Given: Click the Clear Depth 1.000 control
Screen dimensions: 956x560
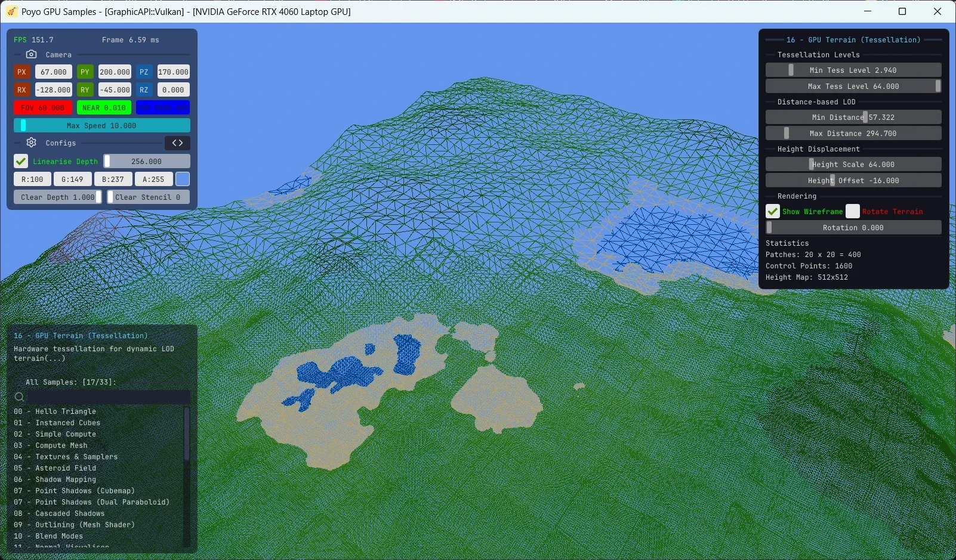Looking at the screenshot, I should tap(57, 197).
